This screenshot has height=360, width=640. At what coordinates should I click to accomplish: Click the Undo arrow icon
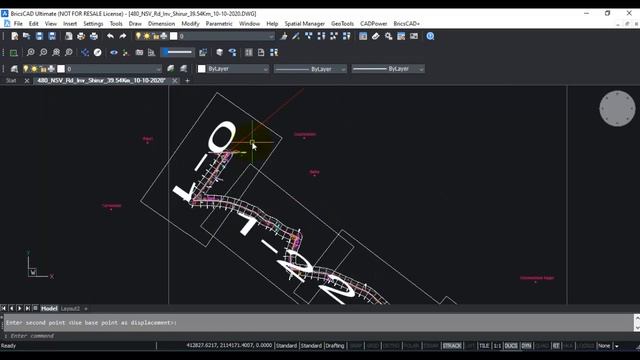pyautogui.click(x=110, y=36)
